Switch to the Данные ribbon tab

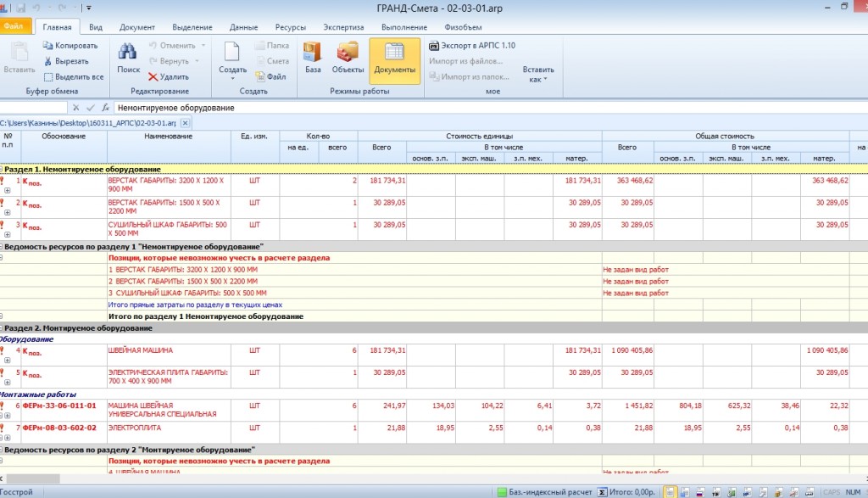point(243,27)
